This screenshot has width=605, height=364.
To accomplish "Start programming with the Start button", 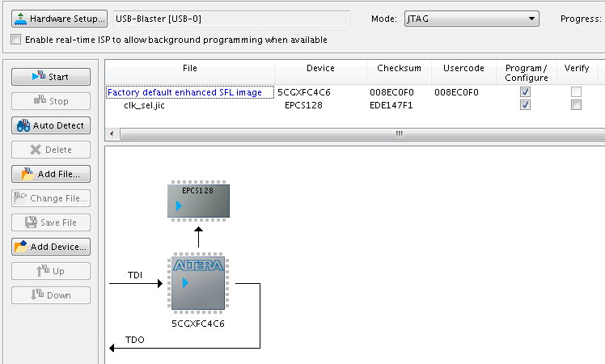I will 51,77.
